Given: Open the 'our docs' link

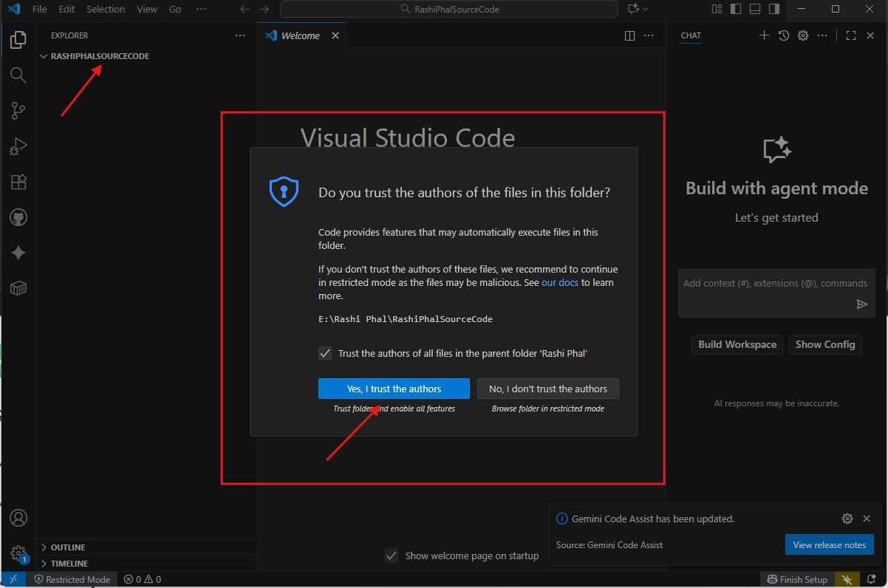Looking at the screenshot, I should (x=559, y=283).
